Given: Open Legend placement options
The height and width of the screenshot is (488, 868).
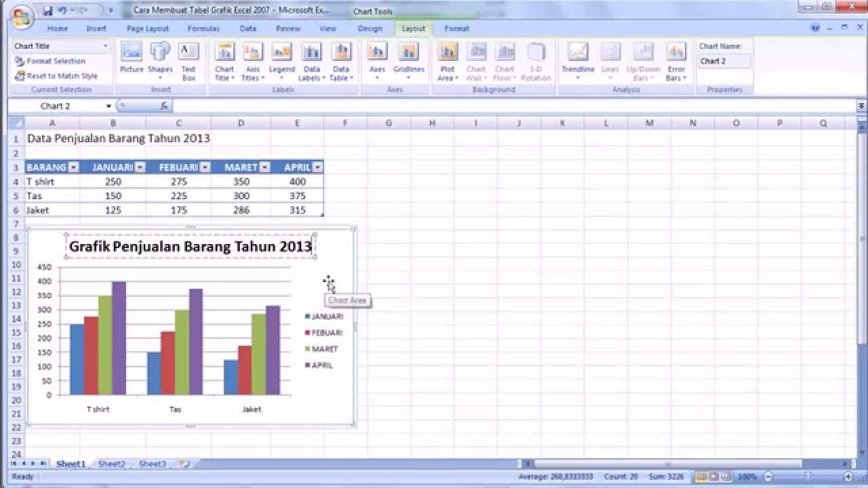Looking at the screenshot, I should click(x=281, y=62).
